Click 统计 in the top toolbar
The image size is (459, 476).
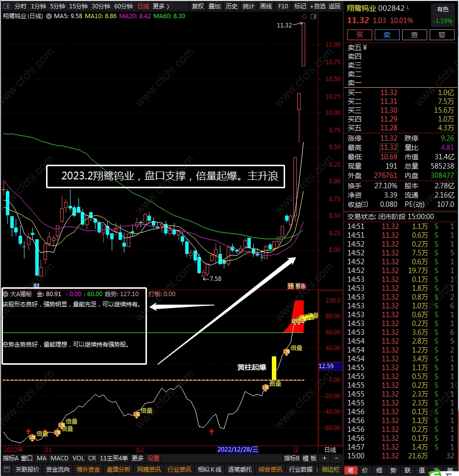point(248,6)
